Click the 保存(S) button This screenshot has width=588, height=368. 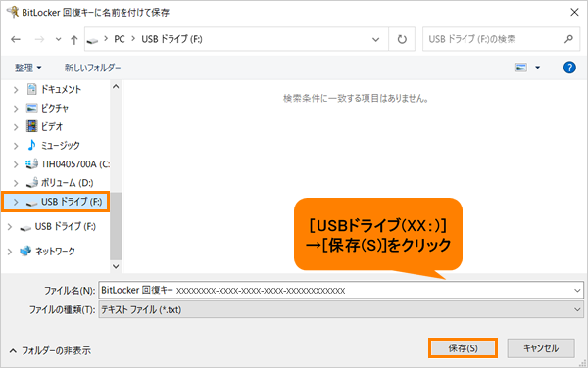[463, 348]
